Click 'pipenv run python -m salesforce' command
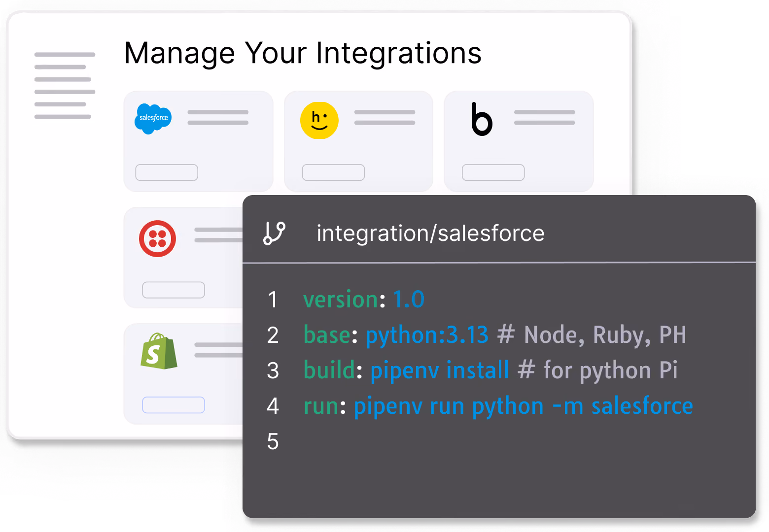 pyautogui.click(x=524, y=407)
